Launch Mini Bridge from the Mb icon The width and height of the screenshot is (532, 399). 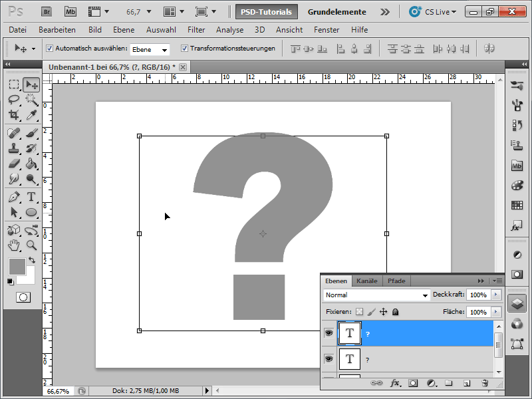pos(70,12)
